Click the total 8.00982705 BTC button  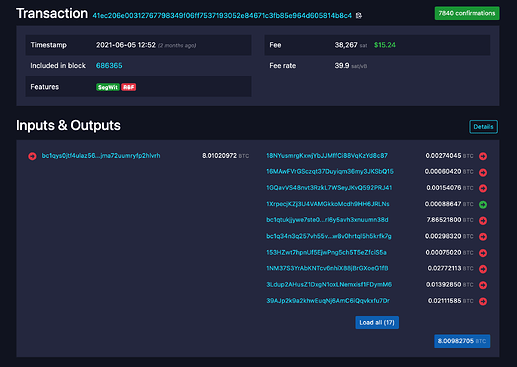point(462,341)
